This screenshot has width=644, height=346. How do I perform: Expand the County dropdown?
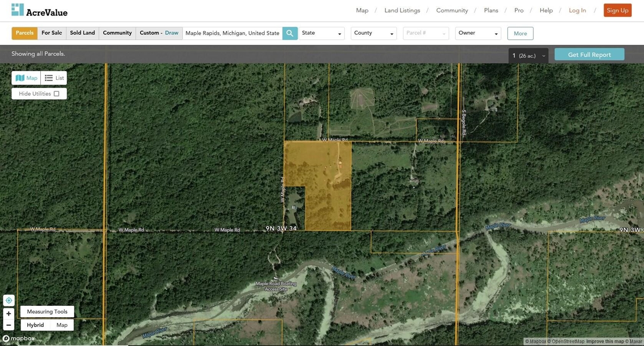(x=373, y=33)
